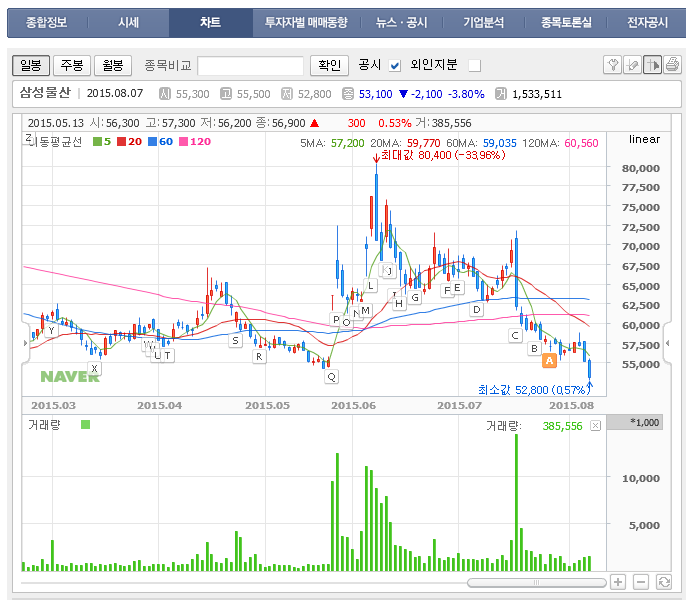
Task: Click disclosure marker D on chart
Action: coord(477,310)
